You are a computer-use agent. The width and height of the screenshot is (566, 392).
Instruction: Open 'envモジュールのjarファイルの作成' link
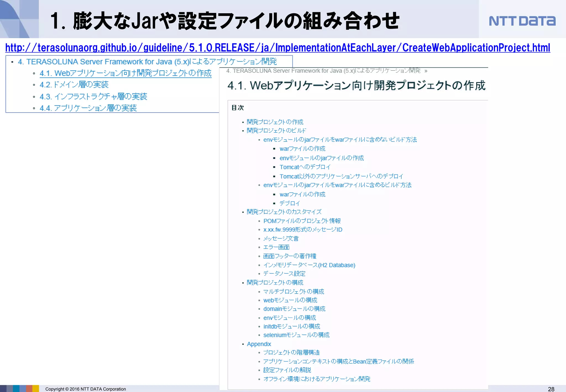(x=322, y=158)
